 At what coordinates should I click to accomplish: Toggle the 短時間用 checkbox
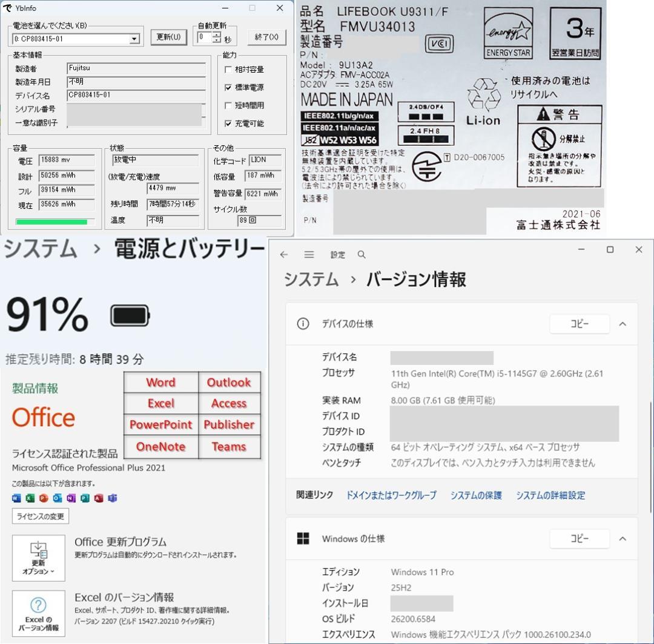[x=228, y=105]
